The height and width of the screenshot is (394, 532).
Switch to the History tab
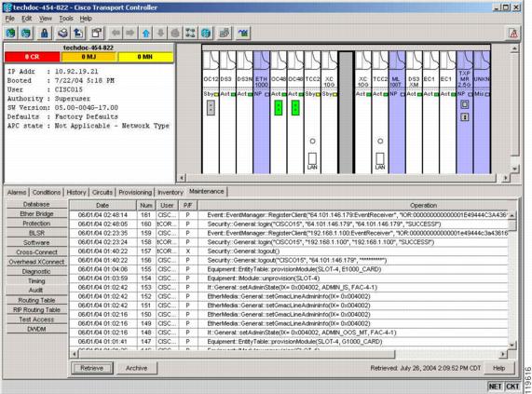click(76, 192)
